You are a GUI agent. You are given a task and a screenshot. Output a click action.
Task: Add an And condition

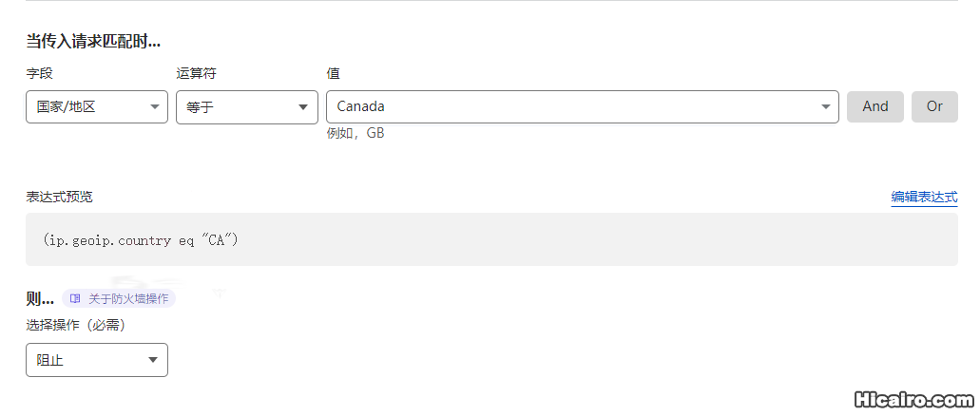point(875,106)
